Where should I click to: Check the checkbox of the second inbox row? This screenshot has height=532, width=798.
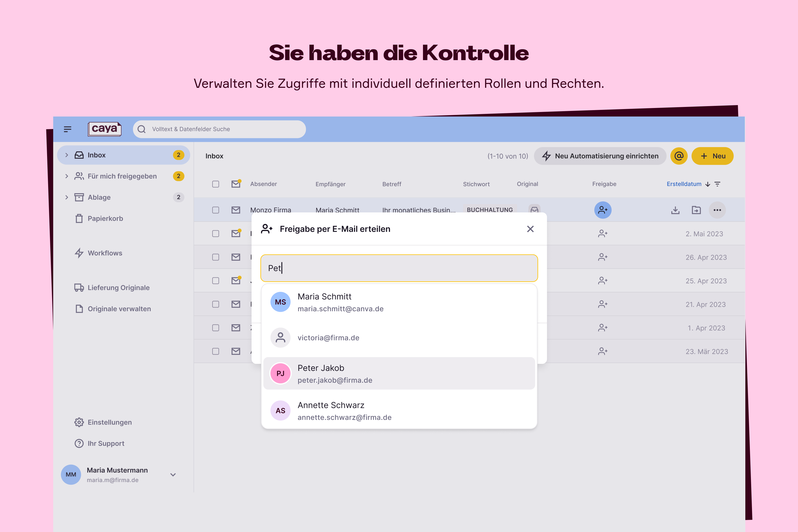pos(215,234)
